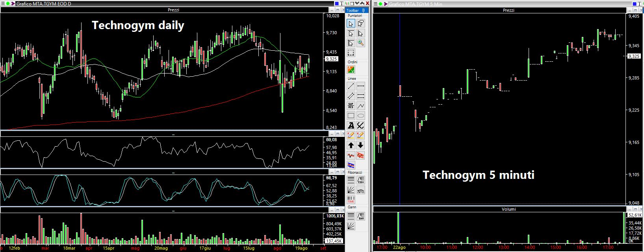Click the 'Toolbar' panel title
Viewport: 644px width, 252px height.
click(x=353, y=11)
